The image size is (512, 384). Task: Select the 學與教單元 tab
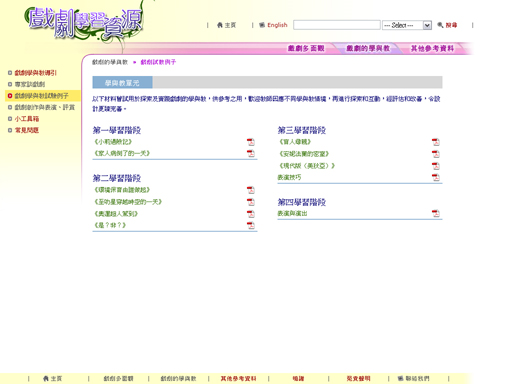[122, 83]
